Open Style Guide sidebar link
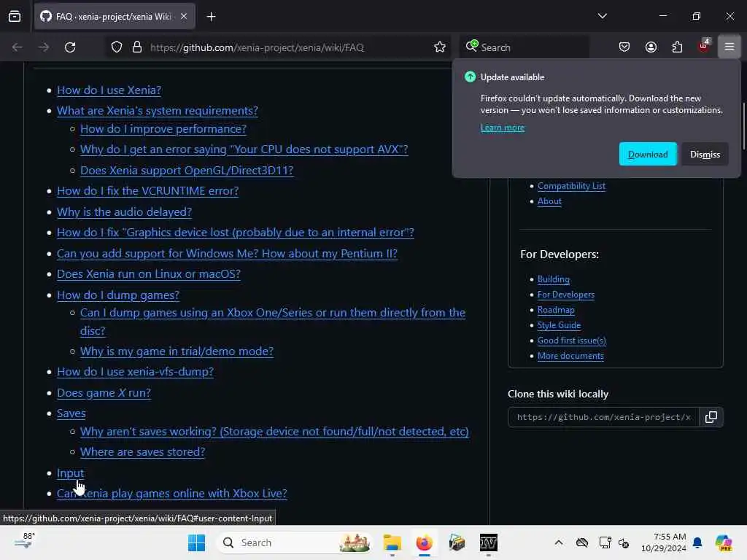 coord(559,324)
